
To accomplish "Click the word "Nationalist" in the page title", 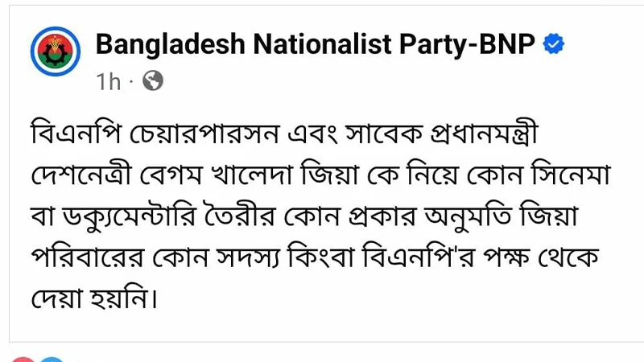I will 323,44.
